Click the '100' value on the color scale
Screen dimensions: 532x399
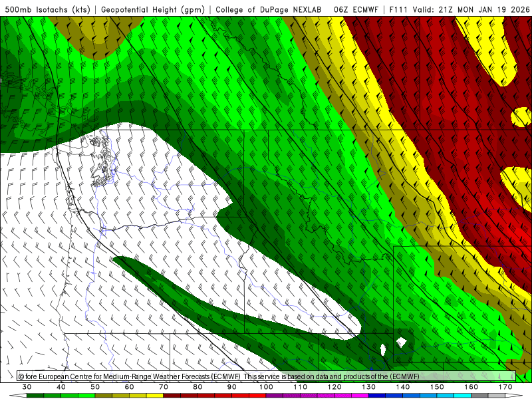click(267, 387)
